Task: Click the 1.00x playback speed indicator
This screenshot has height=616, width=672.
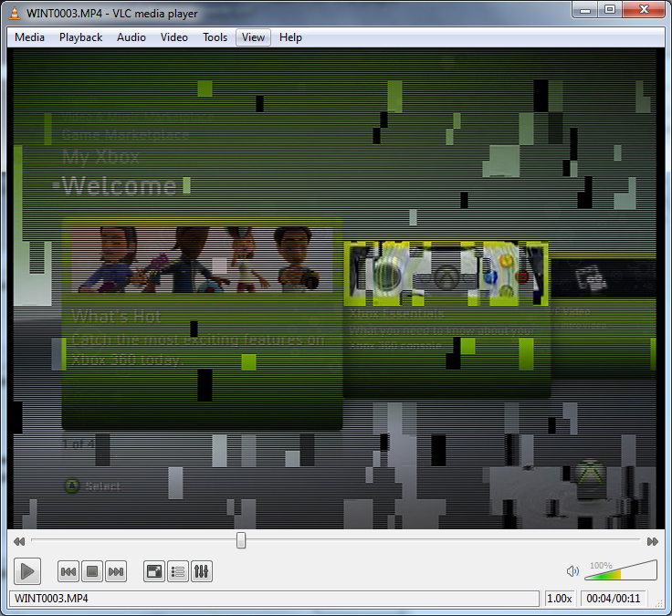Action: [x=560, y=599]
